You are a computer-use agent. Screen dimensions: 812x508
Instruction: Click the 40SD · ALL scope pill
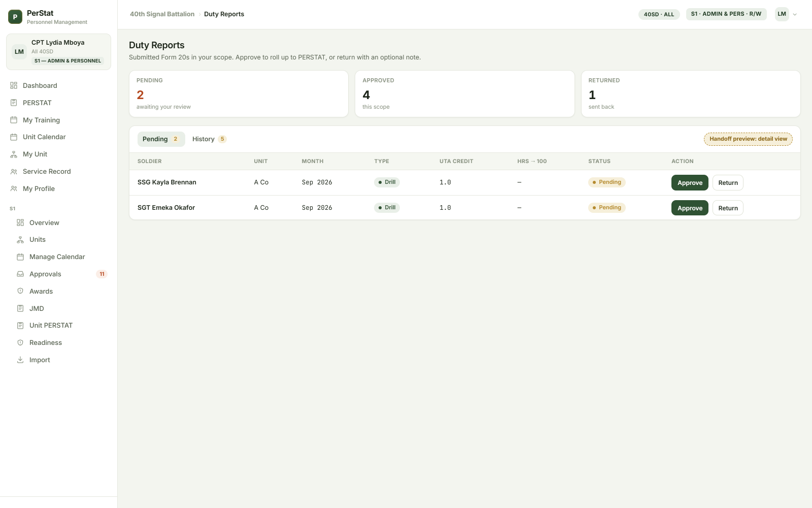[x=659, y=14]
